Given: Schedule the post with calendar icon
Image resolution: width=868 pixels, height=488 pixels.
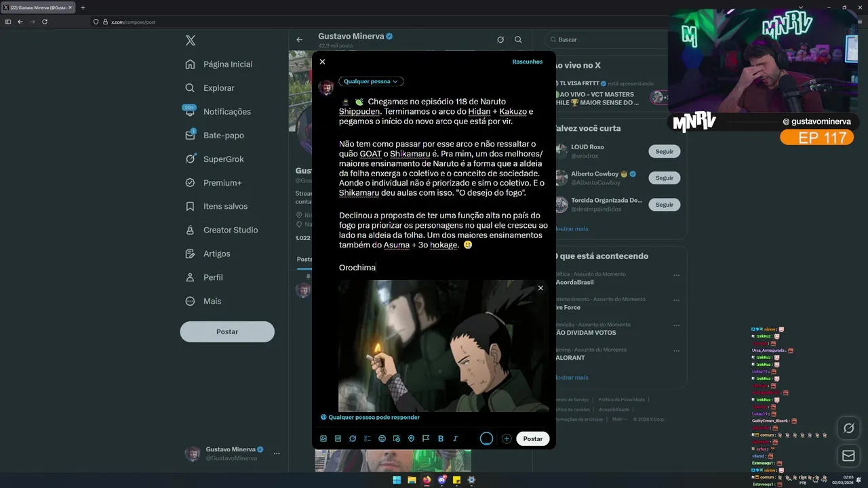Looking at the screenshot, I should (x=397, y=439).
